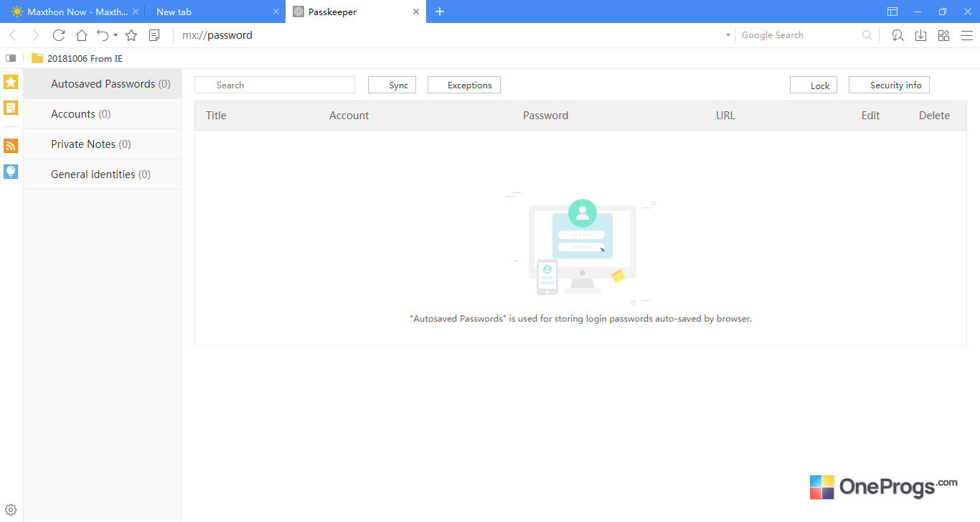The height and width of the screenshot is (522, 980).
Task: Expand the search engine dropdown arrow
Action: [727, 35]
